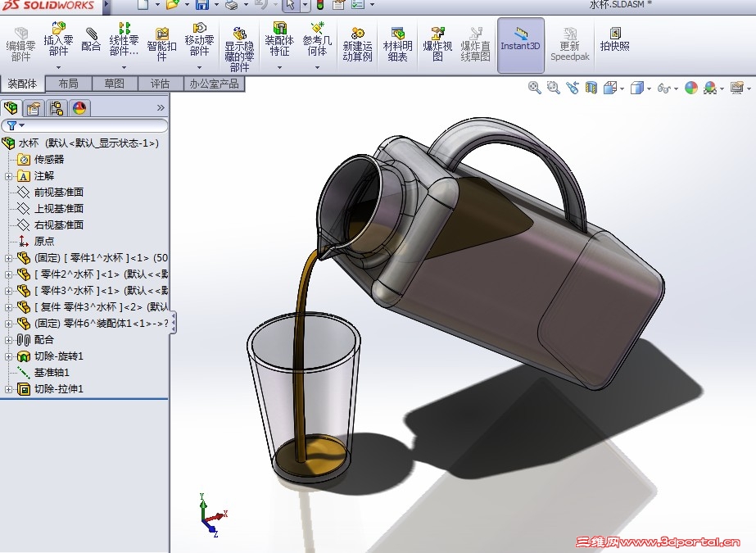This screenshot has width=756, height=553.
Task: Click Insert Components (插入零部件) tool
Action: [58, 39]
